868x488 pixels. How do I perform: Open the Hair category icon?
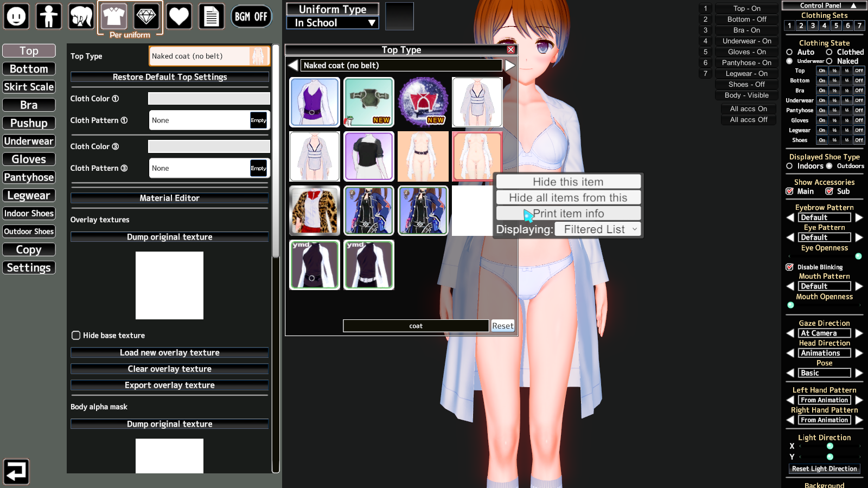click(x=81, y=16)
